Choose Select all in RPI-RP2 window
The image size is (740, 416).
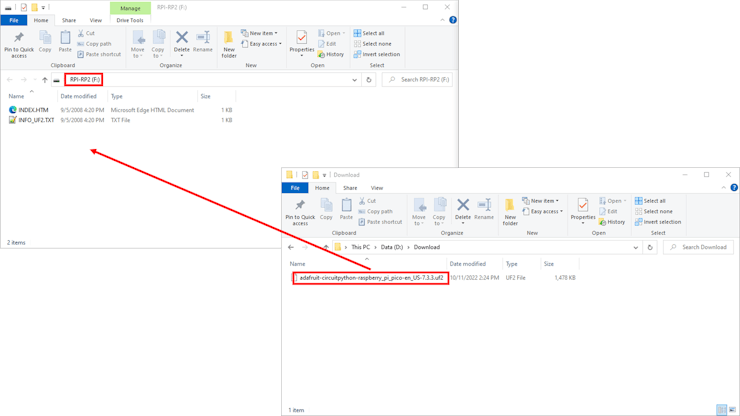click(369, 33)
